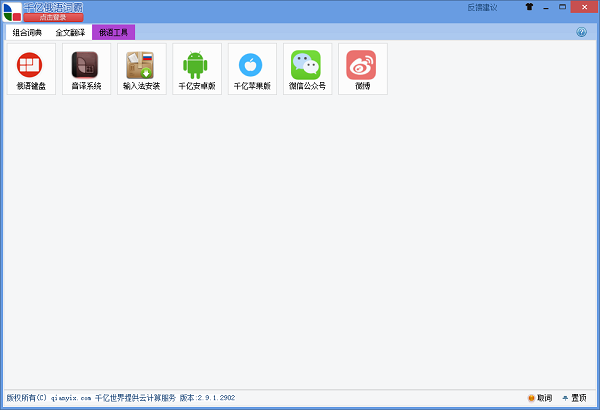Screen dimensions: 600x410
Task: Open the 反馈建议 feedback link
Action: point(481,7)
